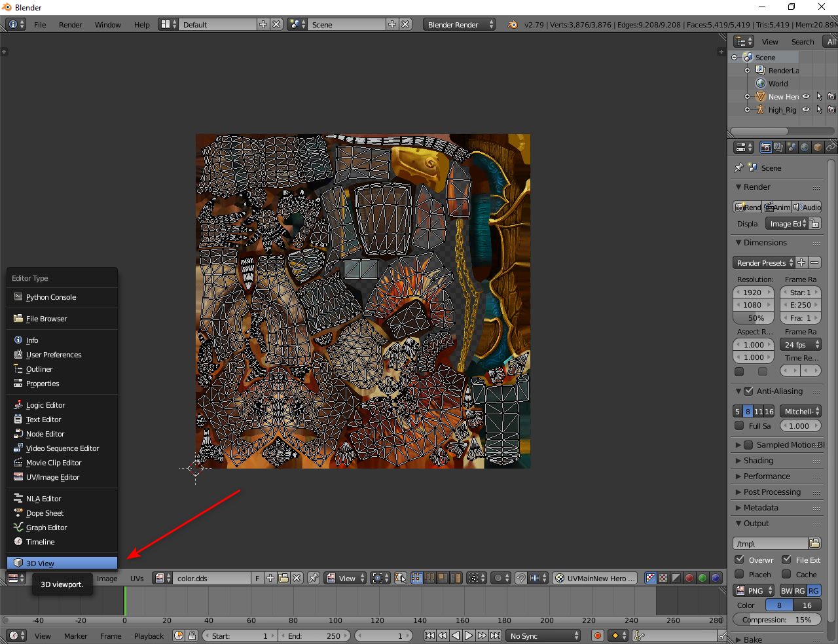The width and height of the screenshot is (838, 644).
Task: Open image file with folder icon in header
Action: point(283,578)
